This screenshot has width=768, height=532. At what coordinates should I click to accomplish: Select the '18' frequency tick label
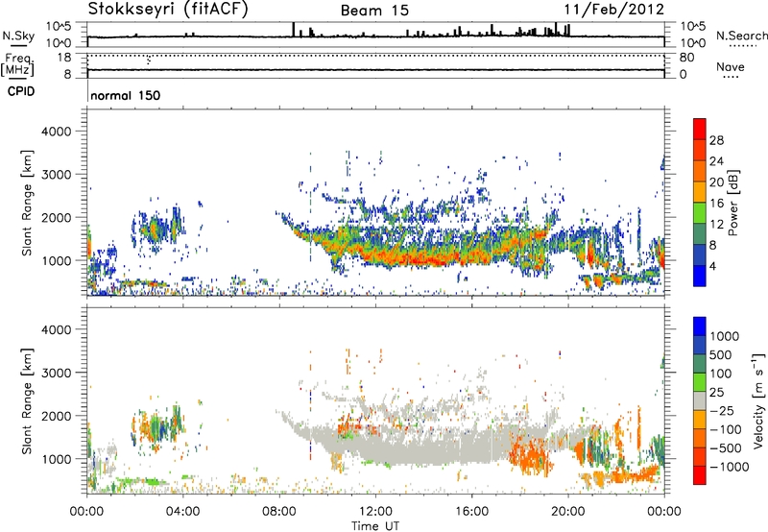pos(64,58)
